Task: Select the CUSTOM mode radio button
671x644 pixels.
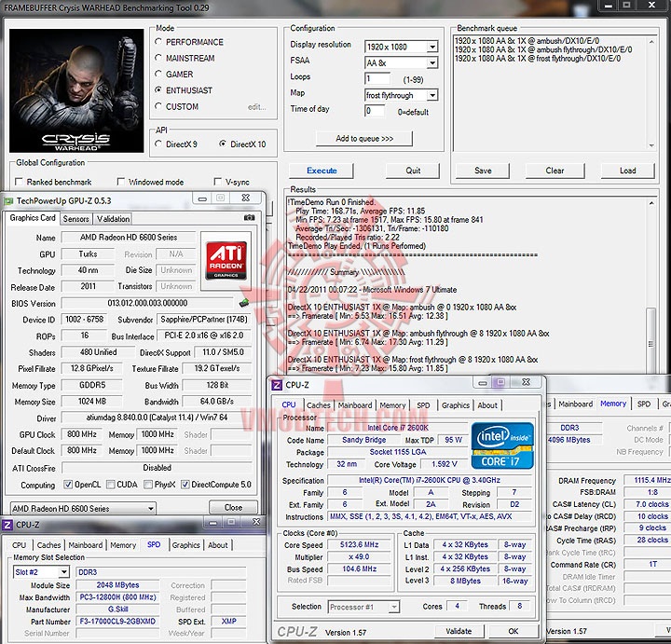Action: [158, 106]
